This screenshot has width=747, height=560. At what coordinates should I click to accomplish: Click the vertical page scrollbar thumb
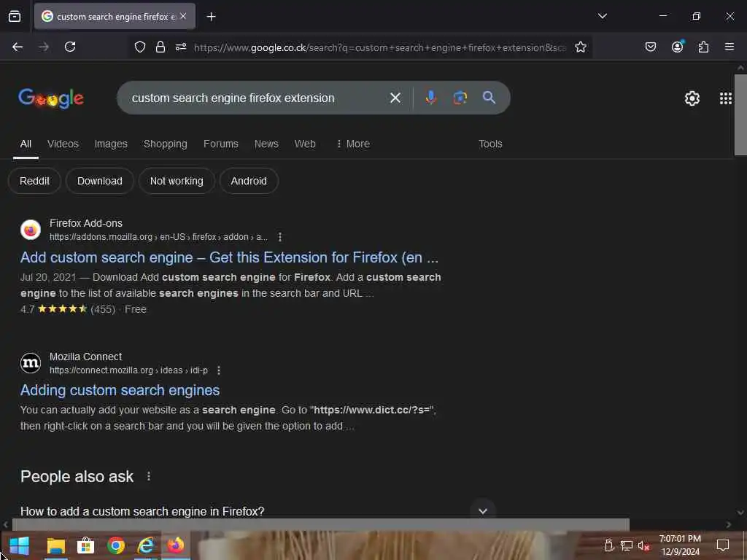740,114
